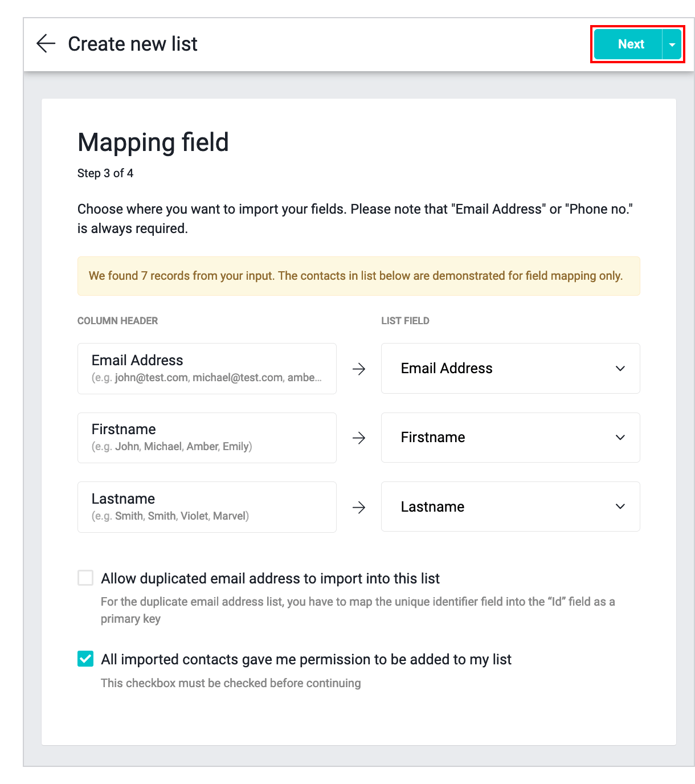This screenshot has width=695, height=784.
Task: Expand the Firstname list field dropdown
Action: click(x=510, y=438)
